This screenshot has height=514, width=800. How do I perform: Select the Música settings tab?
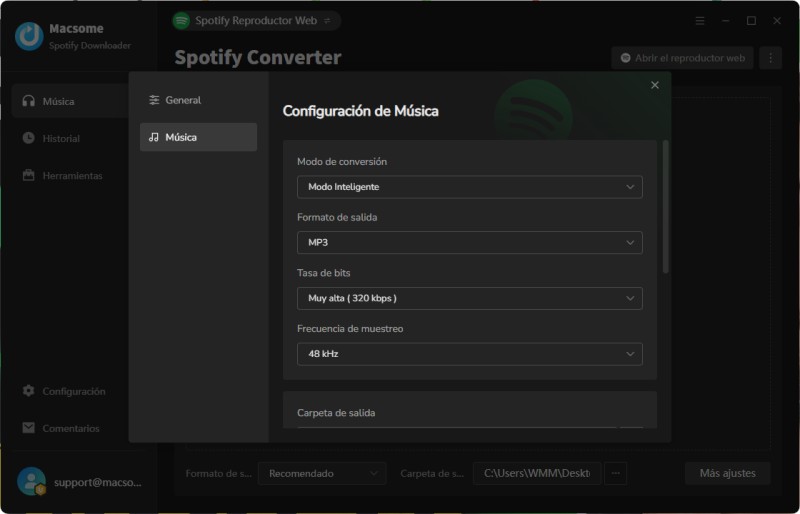198,137
